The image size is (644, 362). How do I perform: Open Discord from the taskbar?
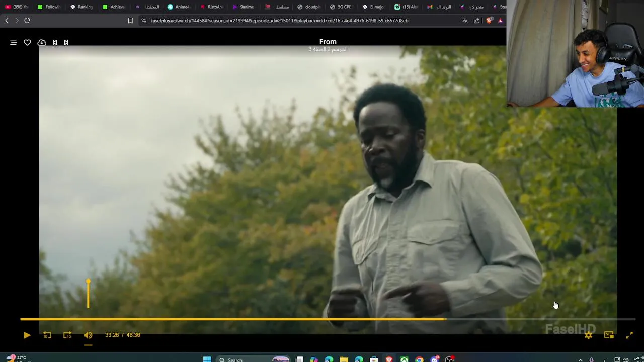(x=434, y=359)
